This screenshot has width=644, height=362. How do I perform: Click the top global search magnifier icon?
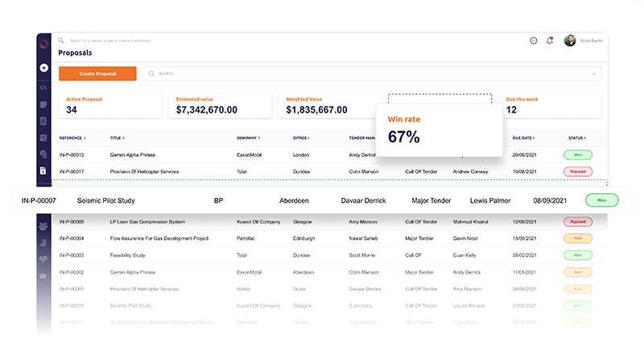[61, 40]
